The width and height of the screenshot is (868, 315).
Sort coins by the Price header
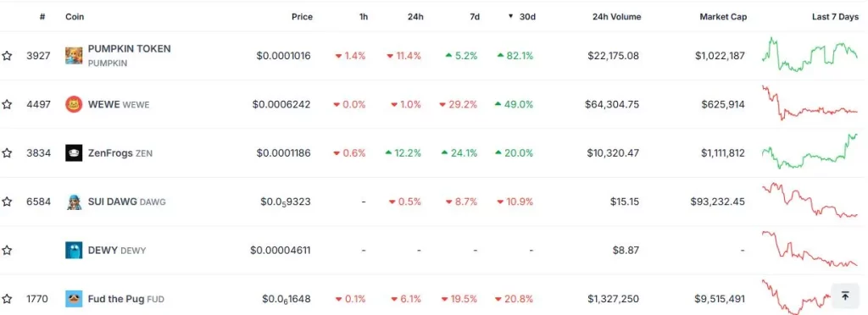coord(303,17)
